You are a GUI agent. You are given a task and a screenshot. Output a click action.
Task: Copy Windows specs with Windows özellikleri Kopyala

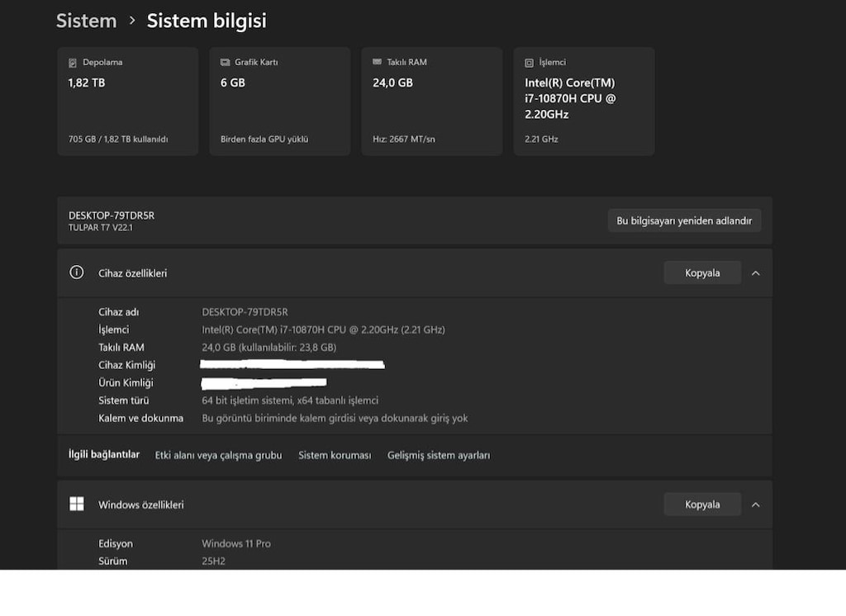pos(702,505)
